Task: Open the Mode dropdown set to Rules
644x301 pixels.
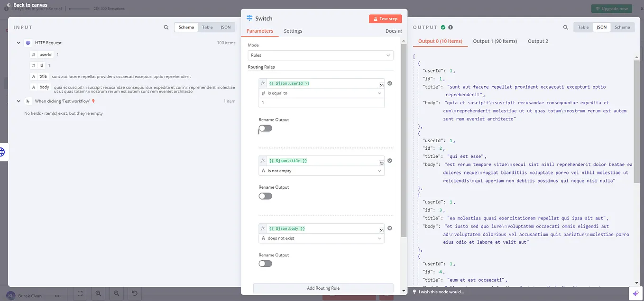Action: [321, 55]
